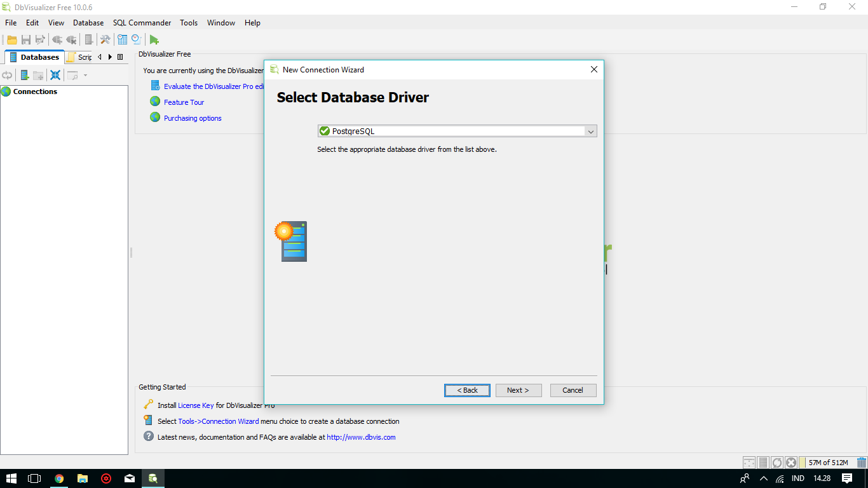Click the Open file folder toolbar icon
868x488 pixels.
pos(12,39)
